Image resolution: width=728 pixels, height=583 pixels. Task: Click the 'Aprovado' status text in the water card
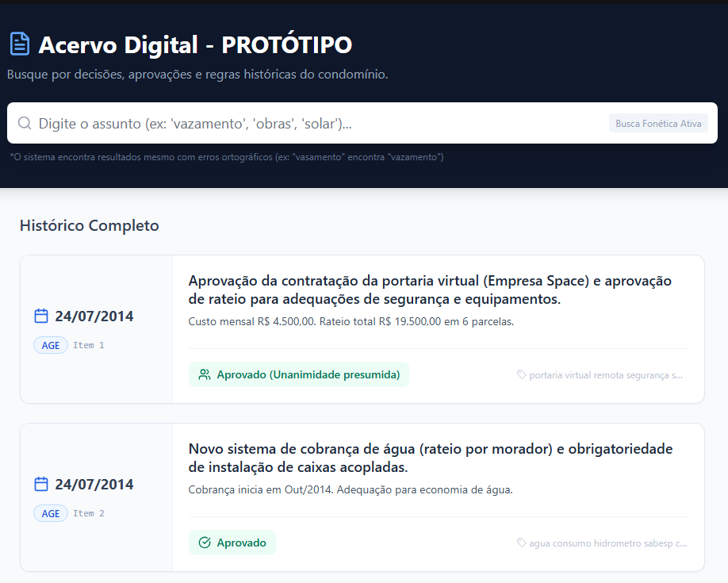point(241,543)
